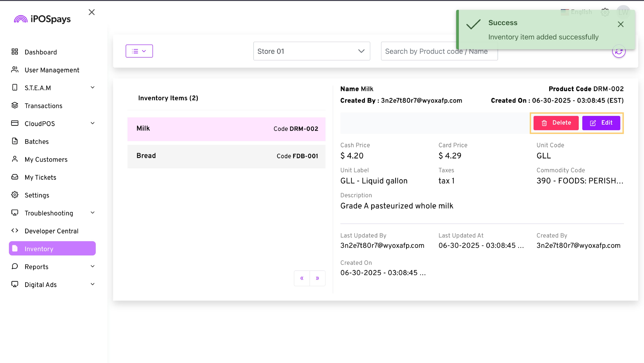Close the sidebar with X icon
Screen dimensions: 644x363
[92, 12]
